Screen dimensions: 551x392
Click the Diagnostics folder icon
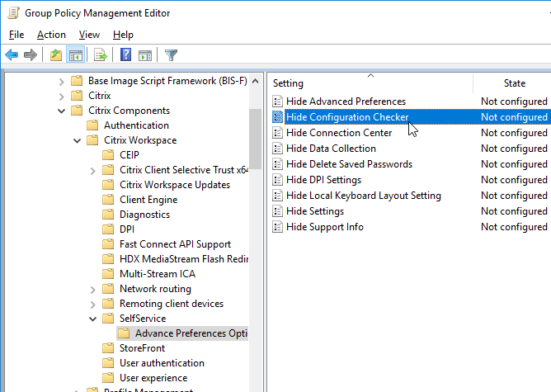tap(108, 215)
